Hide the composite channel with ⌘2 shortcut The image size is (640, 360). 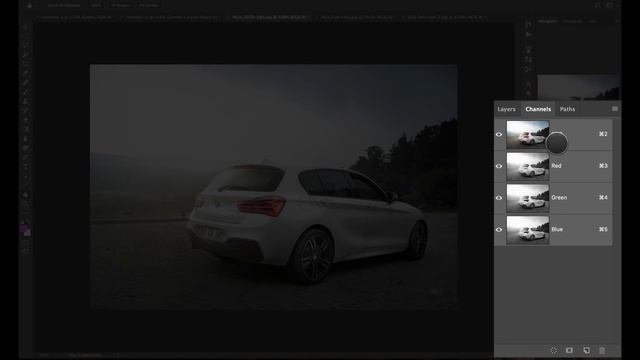[x=499, y=134]
